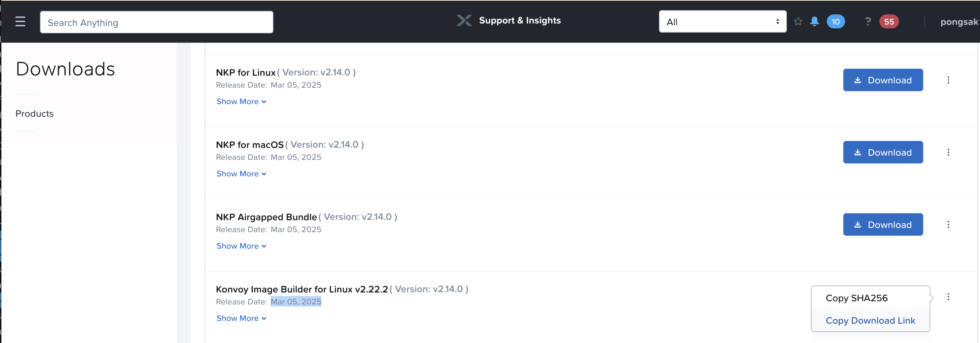Open the All scope dropdown
The image size is (980, 343).
pos(722,22)
